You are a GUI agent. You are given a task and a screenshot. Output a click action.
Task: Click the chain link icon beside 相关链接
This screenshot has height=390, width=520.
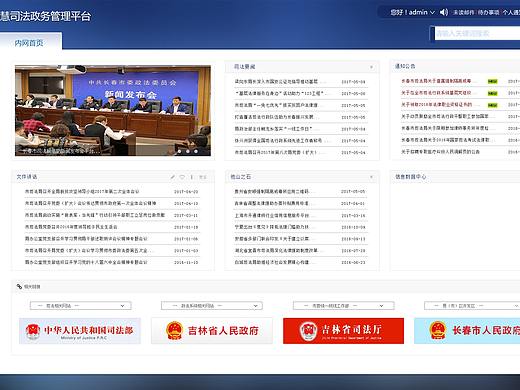point(19,286)
